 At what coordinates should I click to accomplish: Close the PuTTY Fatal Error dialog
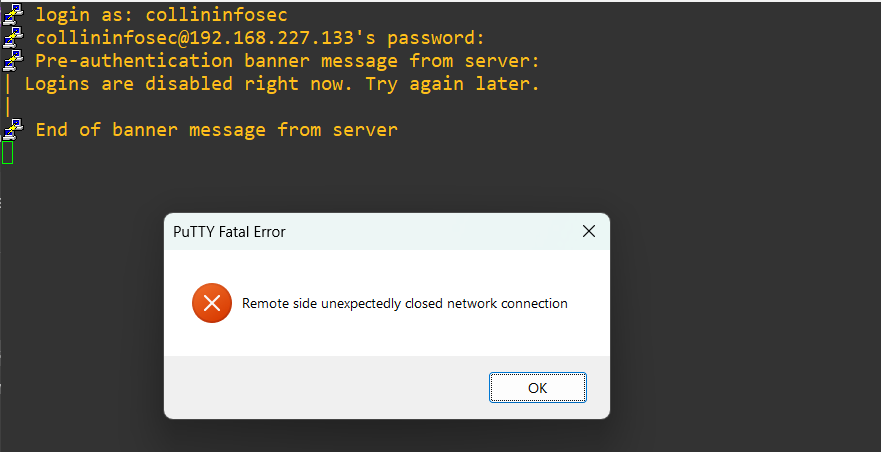(x=589, y=232)
